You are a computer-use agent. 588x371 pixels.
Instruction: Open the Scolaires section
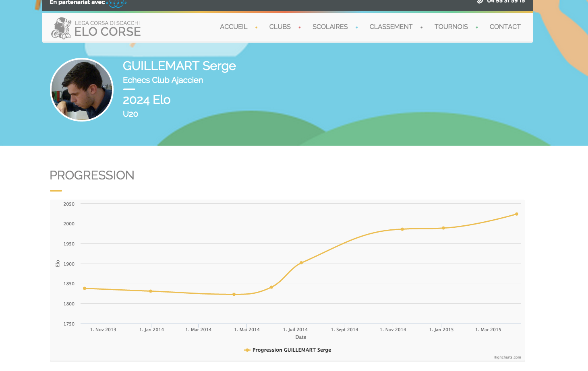point(330,27)
